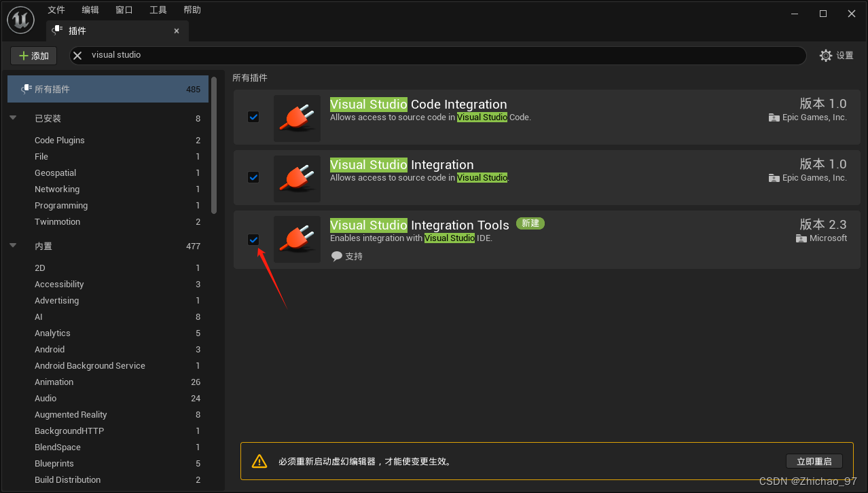Collapse the 已安装 category arrow
The image size is (868, 493).
(13, 118)
